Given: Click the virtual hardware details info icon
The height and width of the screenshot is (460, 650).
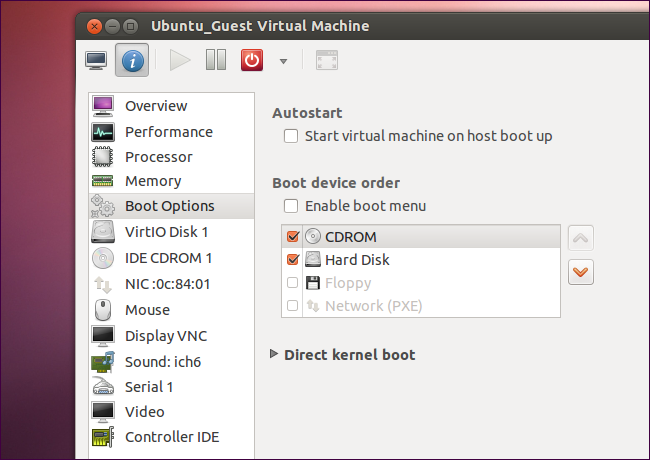Looking at the screenshot, I should [133, 60].
